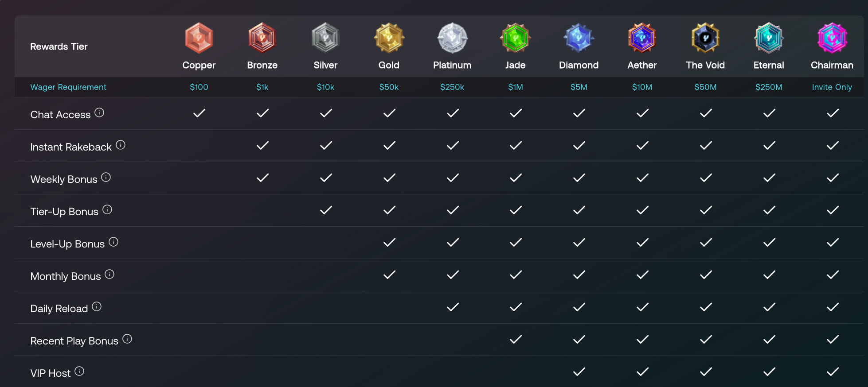This screenshot has width=868, height=387.
Task: Click the green Jade tier badge
Action: click(516, 38)
